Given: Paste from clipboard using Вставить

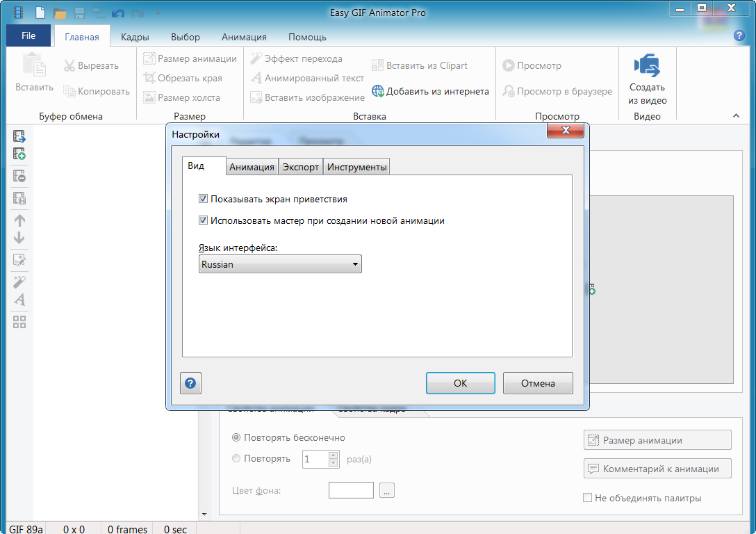Looking at the screenshot, I should (x=34, y=72).
